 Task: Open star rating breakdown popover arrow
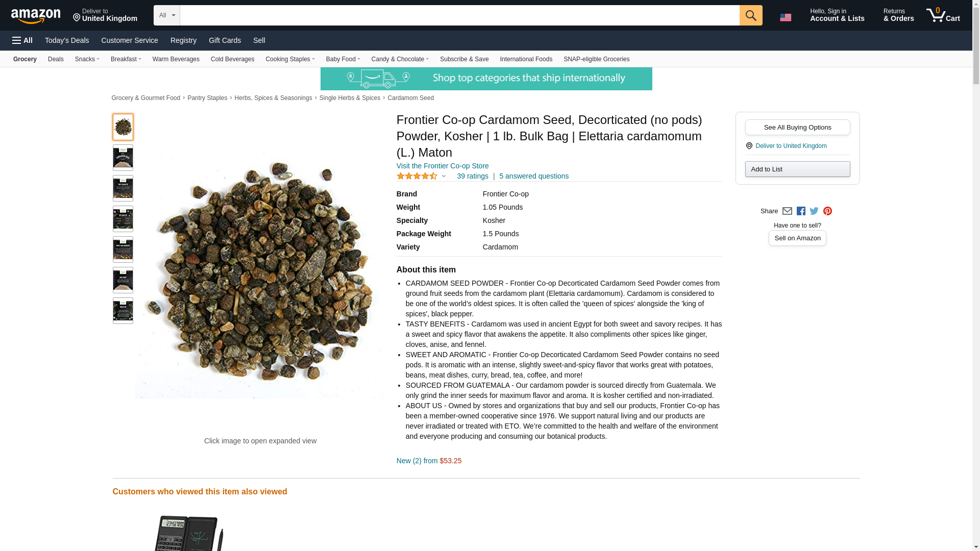444,176
